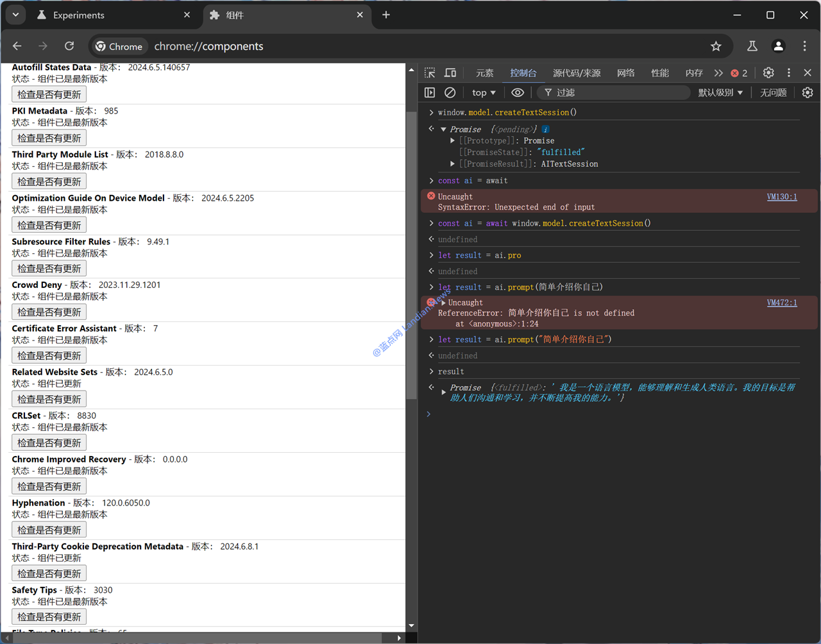This screenshot has height=644, width=821.
Task: Clear the console with the ban icon
Action: tap(450, 92)
